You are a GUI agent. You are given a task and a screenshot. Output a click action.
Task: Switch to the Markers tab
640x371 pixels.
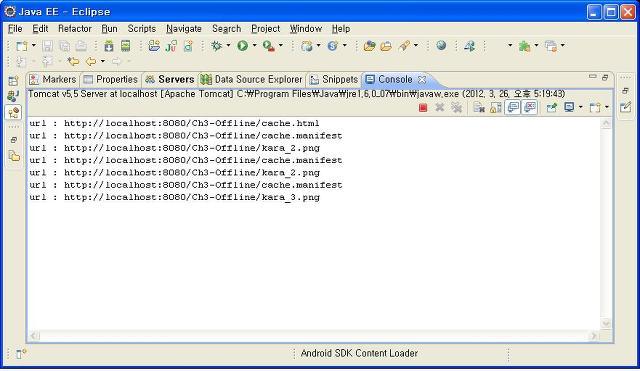(53, 80)
